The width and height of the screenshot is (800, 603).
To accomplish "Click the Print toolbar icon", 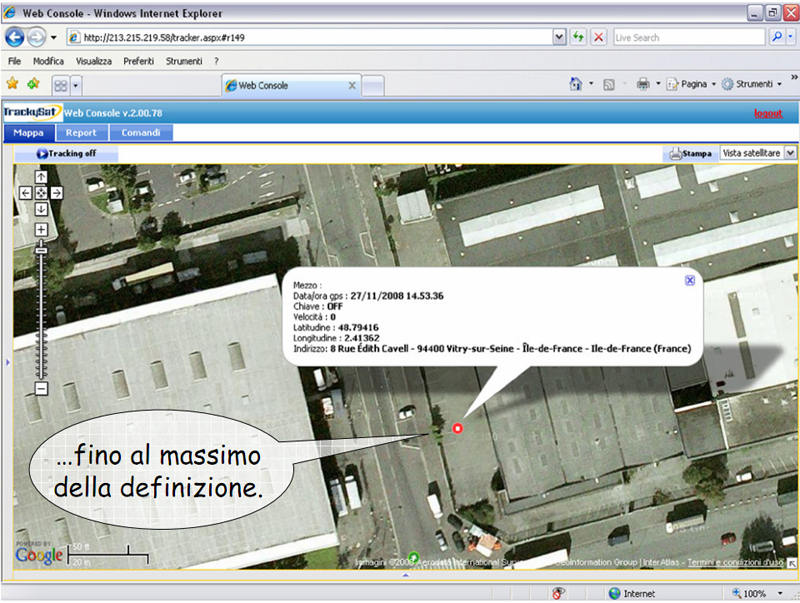I will pyautogui.click(x=643, y=84).
